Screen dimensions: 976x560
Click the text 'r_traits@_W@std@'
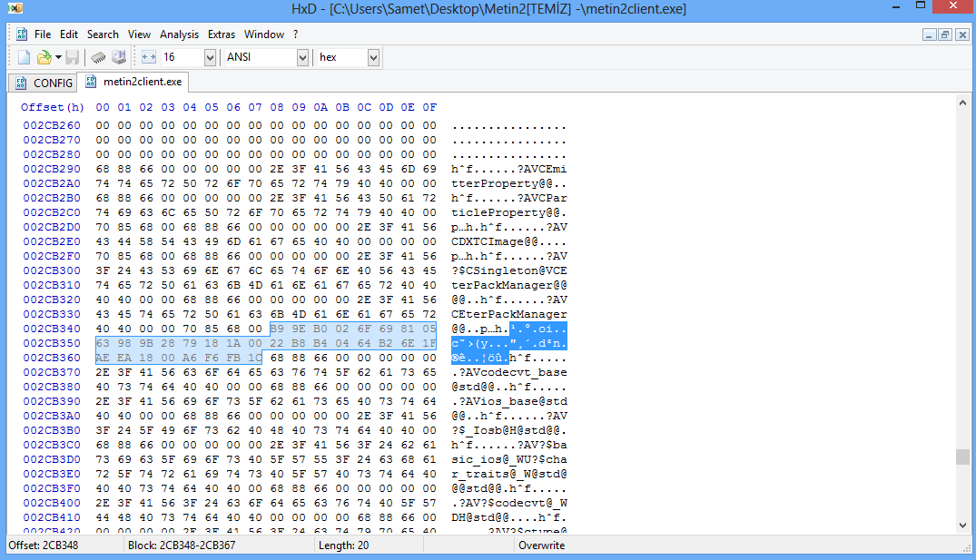pos(509,474)
